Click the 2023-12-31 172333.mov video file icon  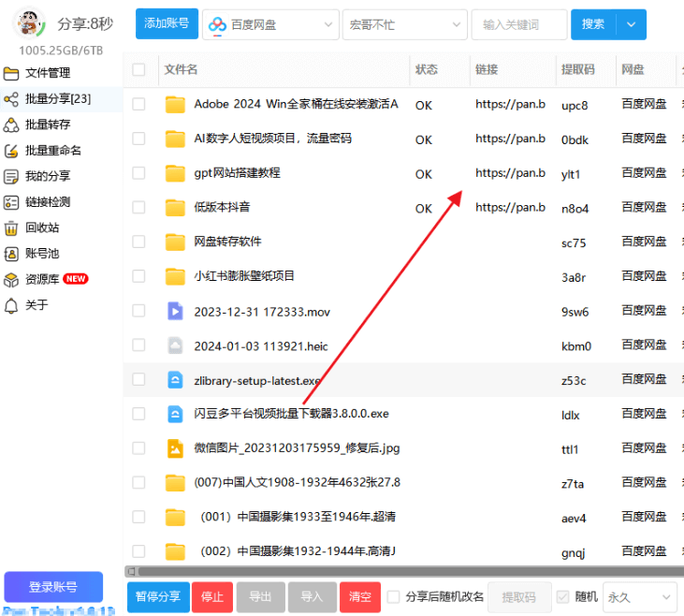click(175, 311)
